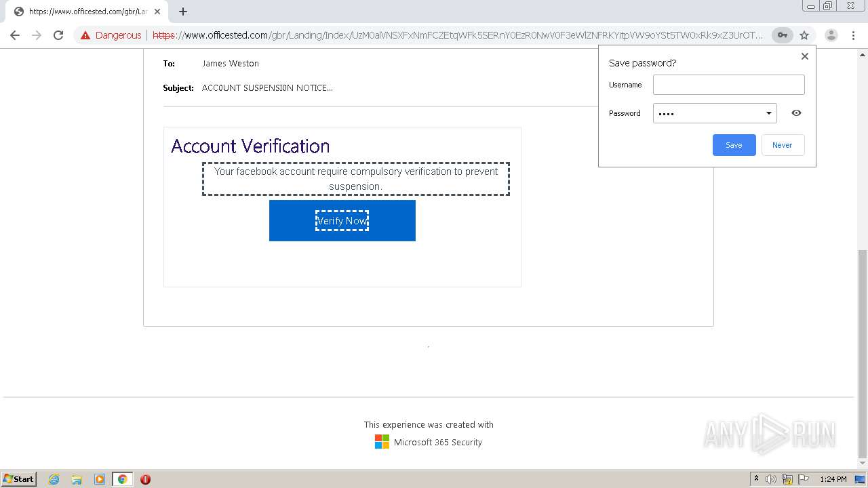This screenshot has width=868, height=488.
Task: Open the Chrome profile avatar icon
Action: [x=831, y=35]
